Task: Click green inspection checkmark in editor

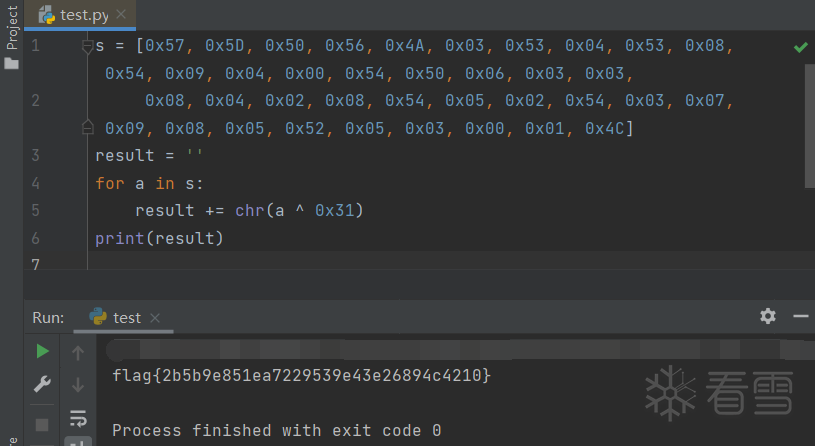Action: point(801,47)
